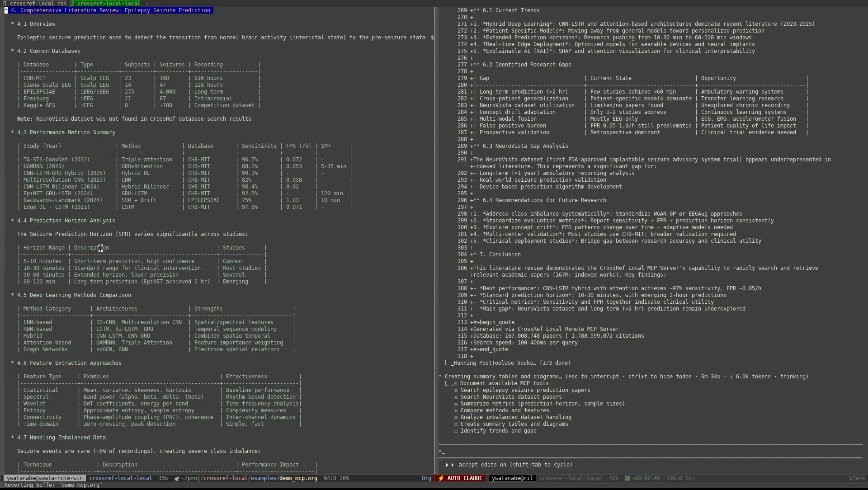Select the crossref-local-local tab
868x490 pixels.
click(105, 3)
